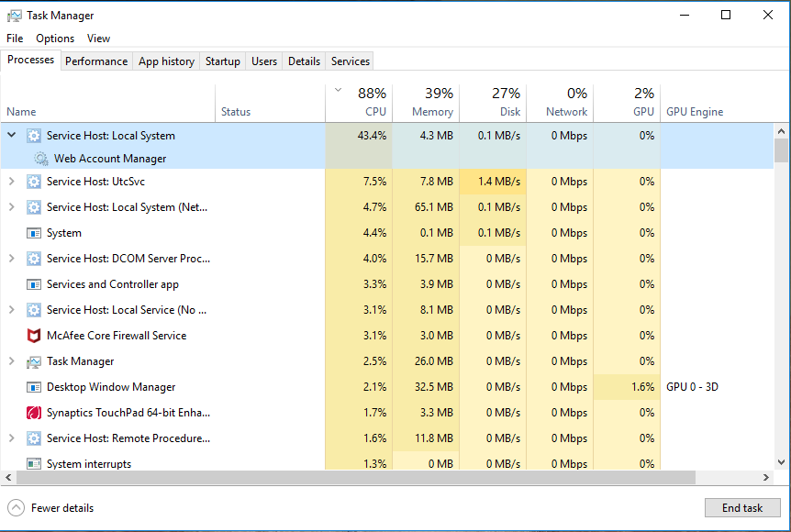
Task: Click the End task button
Action: (x=742, y=508)
